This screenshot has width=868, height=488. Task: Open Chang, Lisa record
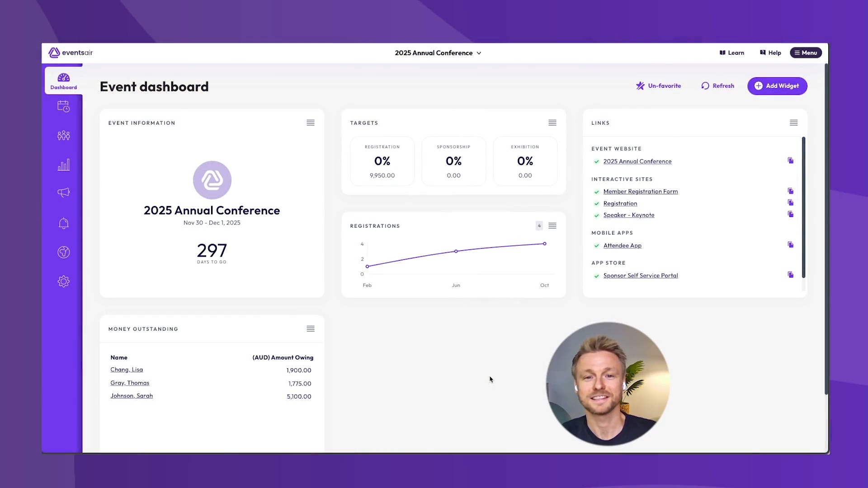coord(127,370)
